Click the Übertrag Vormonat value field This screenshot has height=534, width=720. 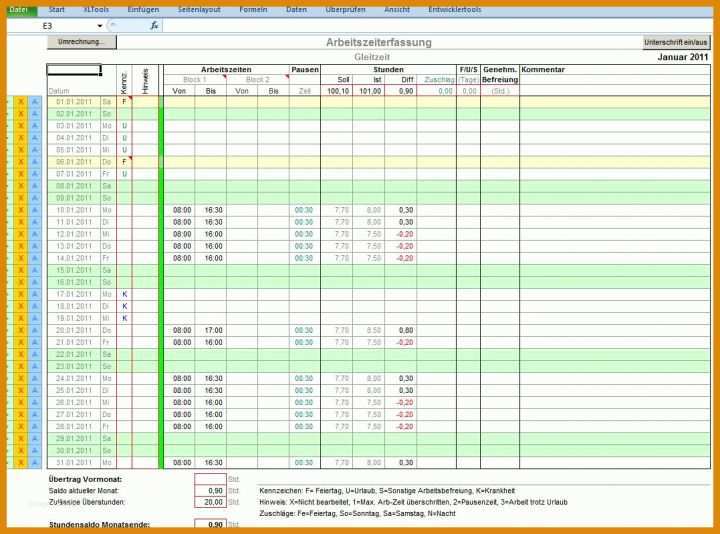[x=210, y=479]
